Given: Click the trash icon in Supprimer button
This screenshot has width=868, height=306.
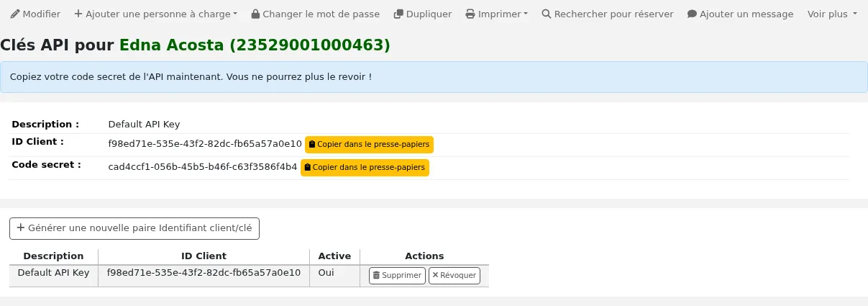Looking at the screenshot, I should pyautogui.click(x=376, y=275).
